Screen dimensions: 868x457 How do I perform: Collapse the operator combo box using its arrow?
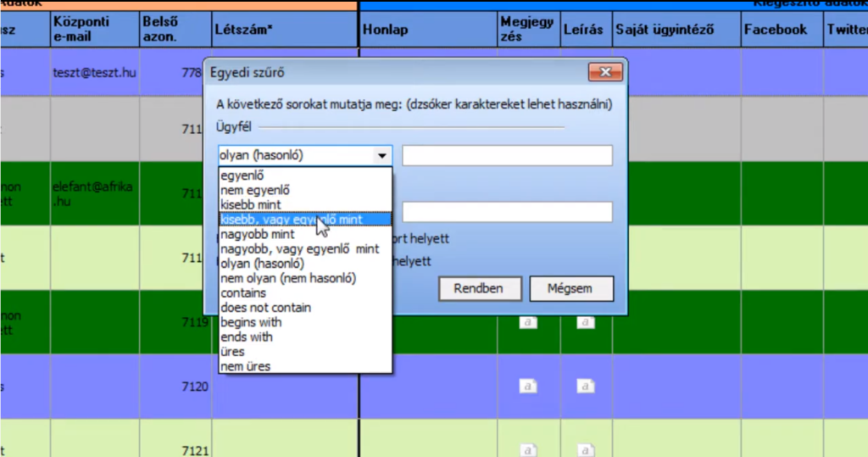[x=382, y=155]
